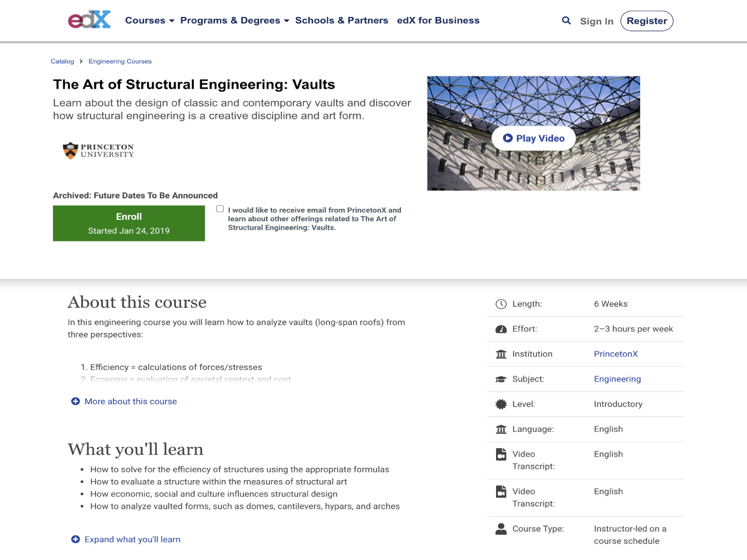747x560 pixels.
Task: Play the course video
Action: [x=534, y=138]
